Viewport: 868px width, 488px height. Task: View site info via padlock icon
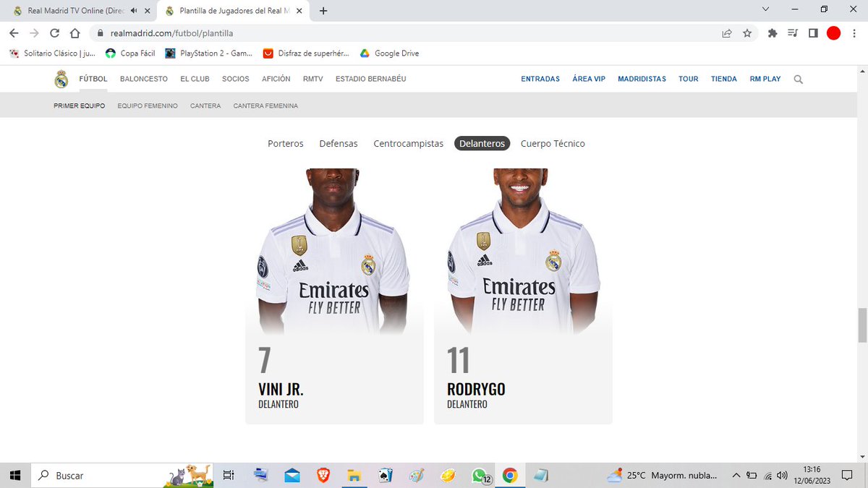coord(101,33)
